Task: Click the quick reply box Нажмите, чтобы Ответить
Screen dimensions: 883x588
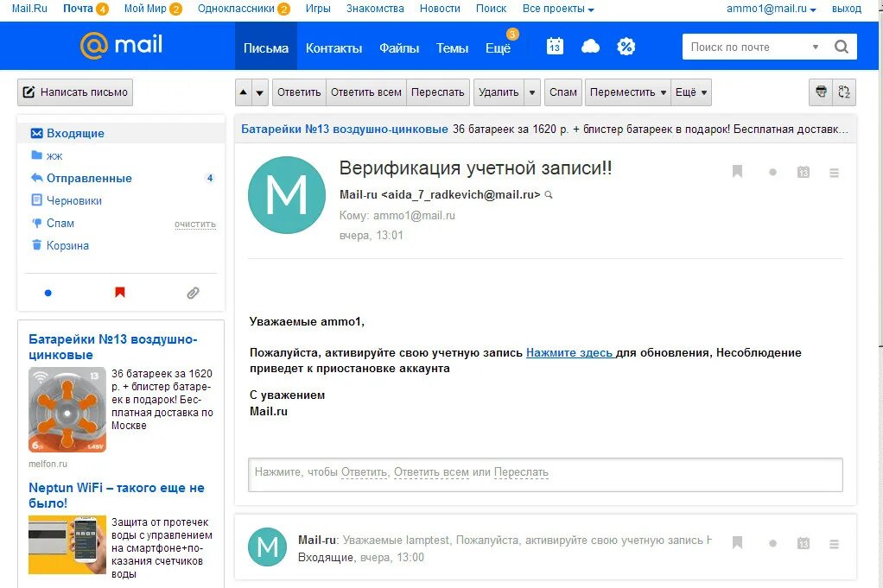Action: 545,475
